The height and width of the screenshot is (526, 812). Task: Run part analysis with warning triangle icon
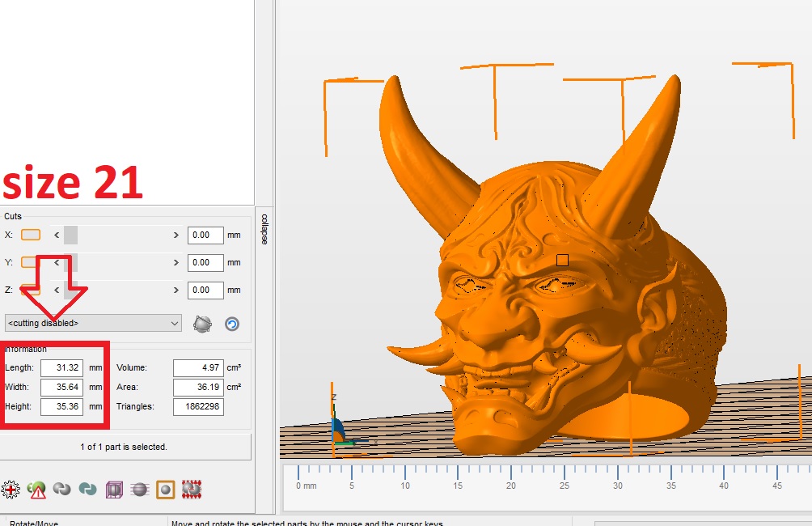tap(36, 490)
